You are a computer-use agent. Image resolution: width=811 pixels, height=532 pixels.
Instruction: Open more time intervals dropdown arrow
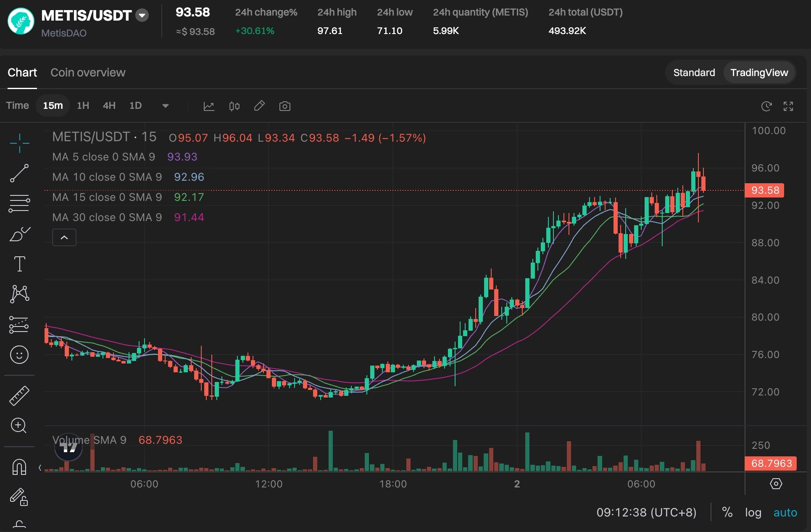tap(165, 106)
